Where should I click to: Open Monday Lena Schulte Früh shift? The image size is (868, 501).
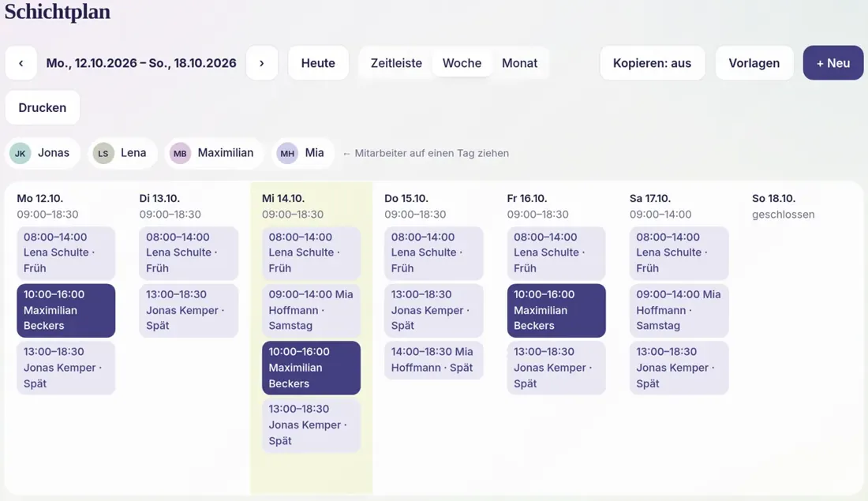point(65,253)
